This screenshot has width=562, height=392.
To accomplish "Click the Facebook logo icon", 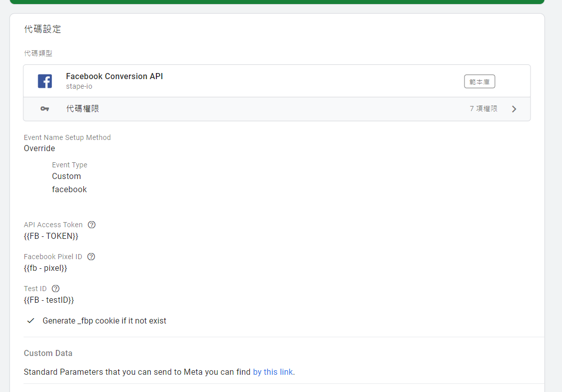I will 45,81.
